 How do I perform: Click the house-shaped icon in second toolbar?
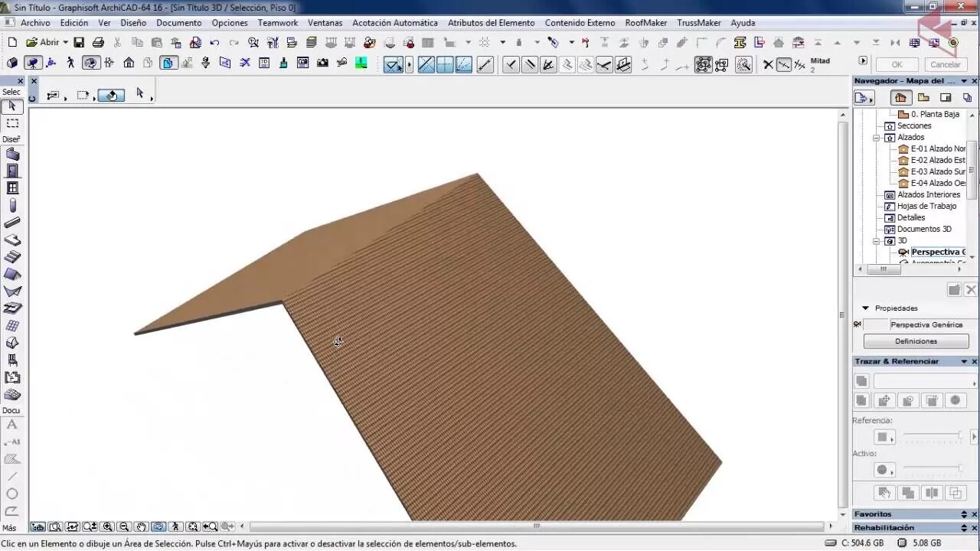pos(129,63)
